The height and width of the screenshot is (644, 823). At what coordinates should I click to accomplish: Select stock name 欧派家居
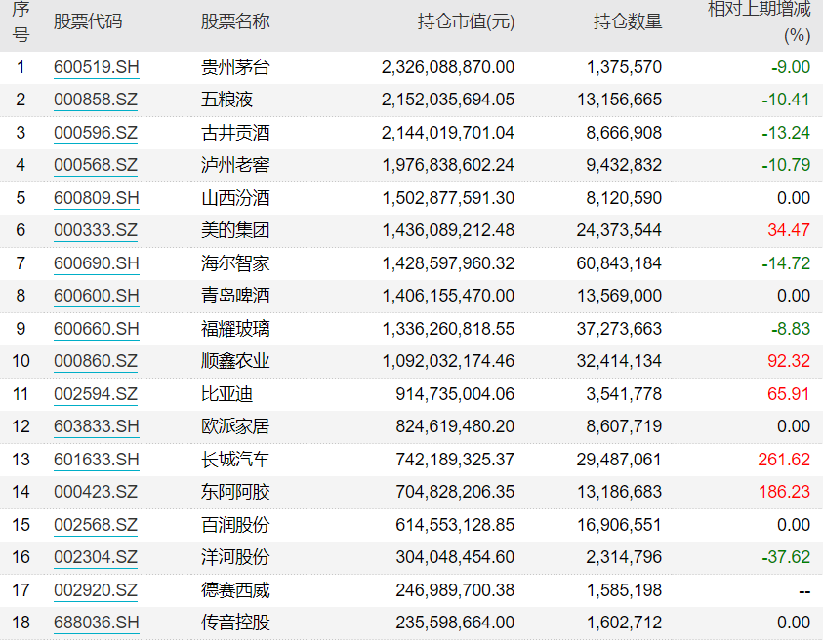coord(235,426)
